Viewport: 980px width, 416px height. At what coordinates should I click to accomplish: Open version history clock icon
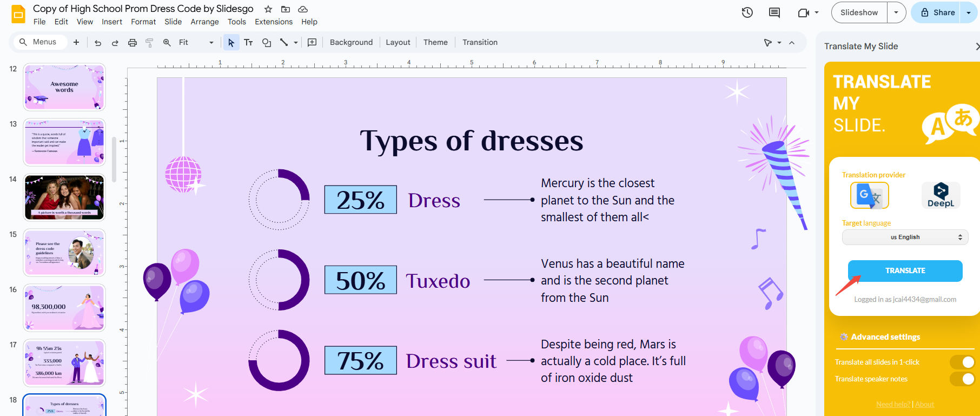tap(747, 12)
